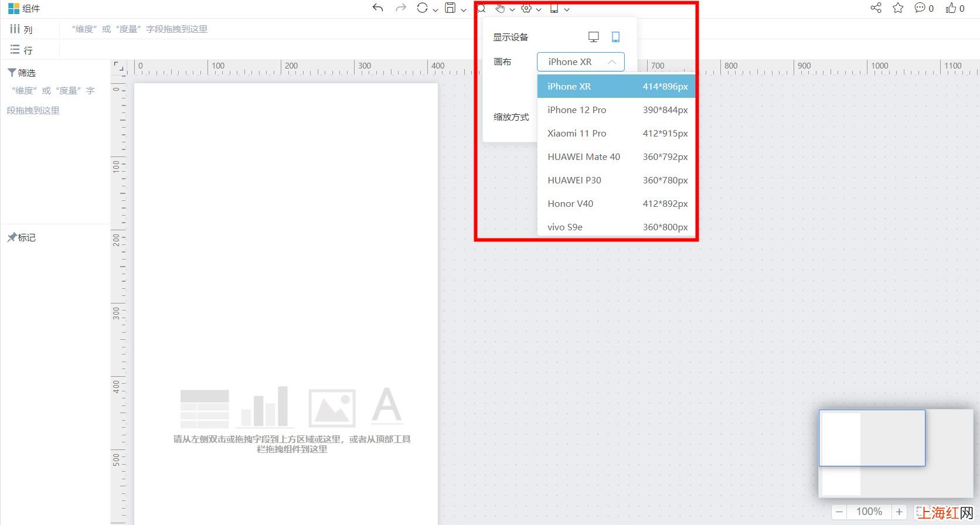Click the thumbs-up like icon
980x525 pixels.
coord(951,8)
